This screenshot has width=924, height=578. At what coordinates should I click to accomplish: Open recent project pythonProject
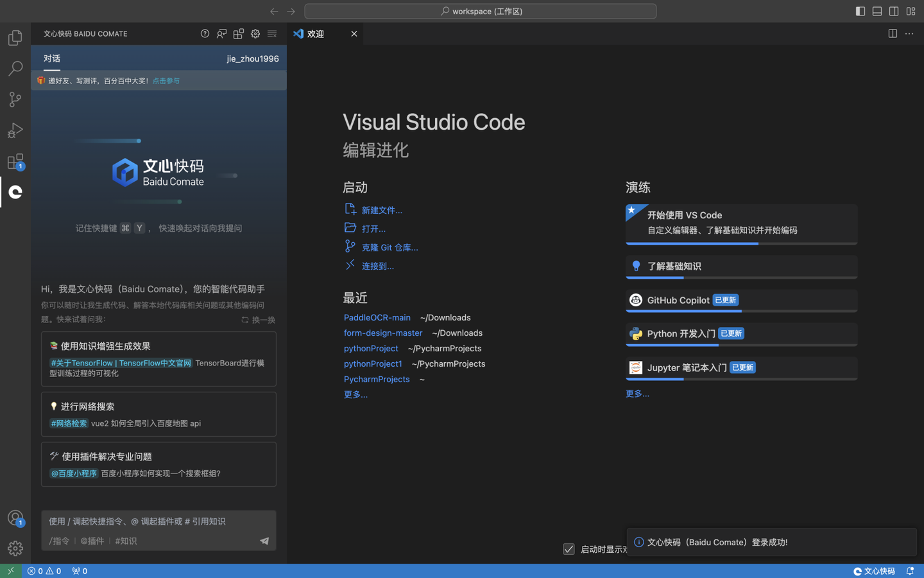371,348
